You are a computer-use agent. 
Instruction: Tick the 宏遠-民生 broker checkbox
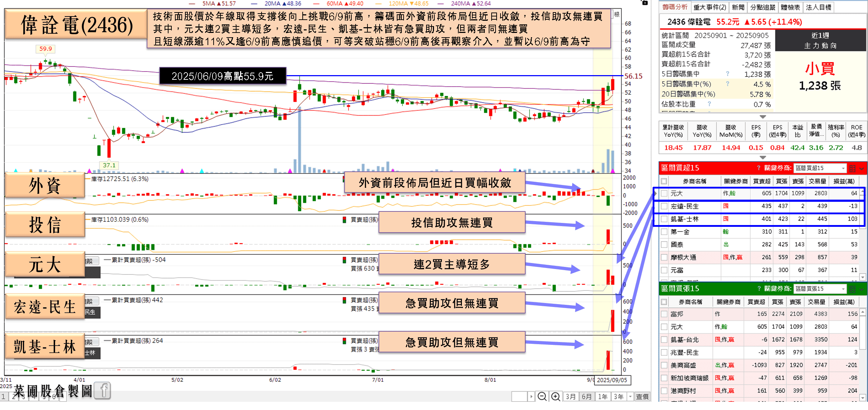[x=664, y=206]
